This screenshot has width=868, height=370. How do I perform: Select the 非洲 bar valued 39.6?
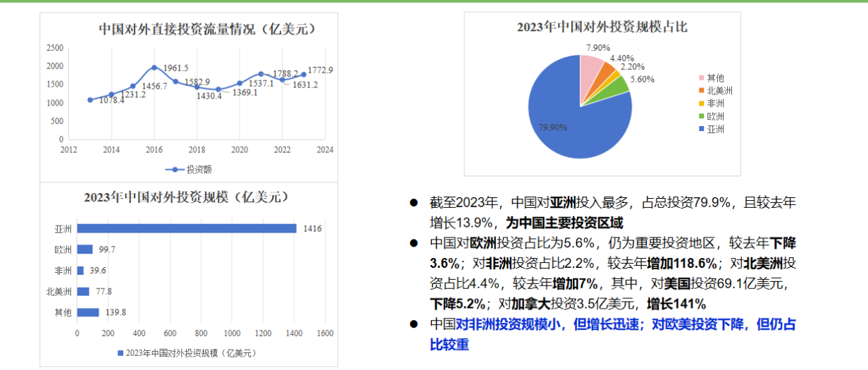(80, 271)
